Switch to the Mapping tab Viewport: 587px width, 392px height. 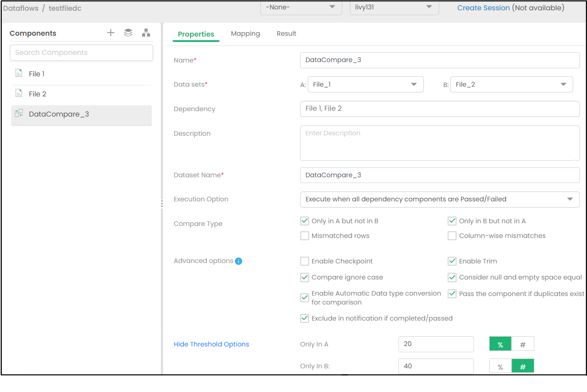tap(245, 33)
